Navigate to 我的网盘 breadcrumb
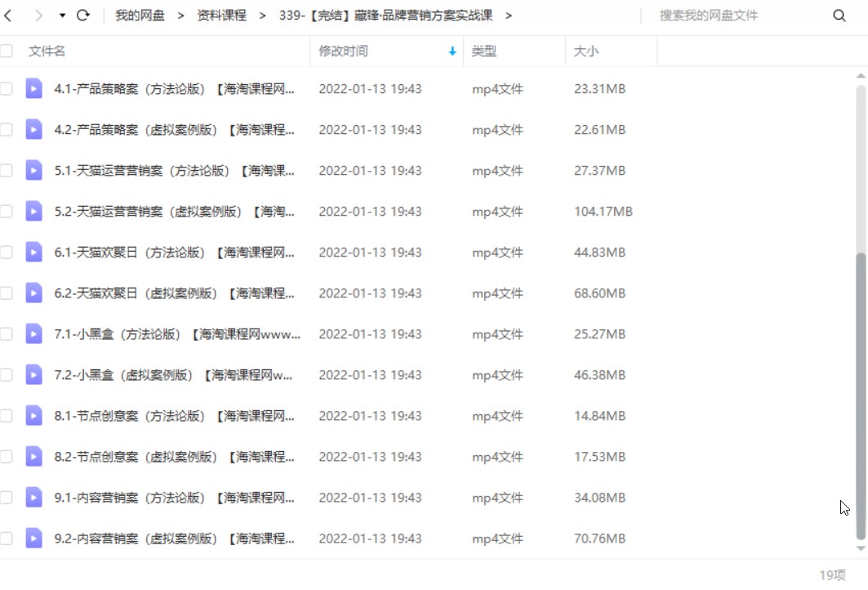Screen dimensions: 868x590 point(140,16)
